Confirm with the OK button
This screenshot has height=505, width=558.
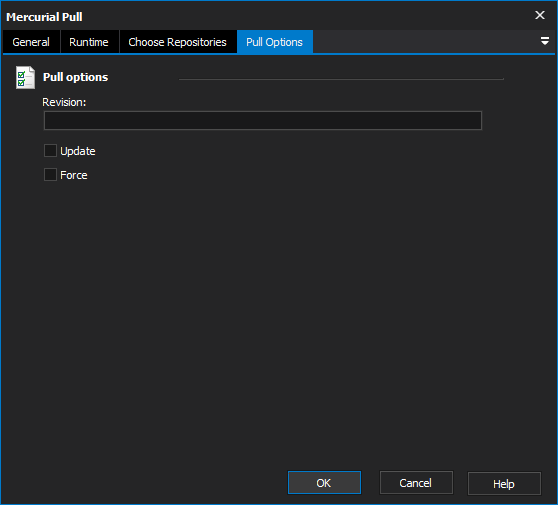click(324, 483)
